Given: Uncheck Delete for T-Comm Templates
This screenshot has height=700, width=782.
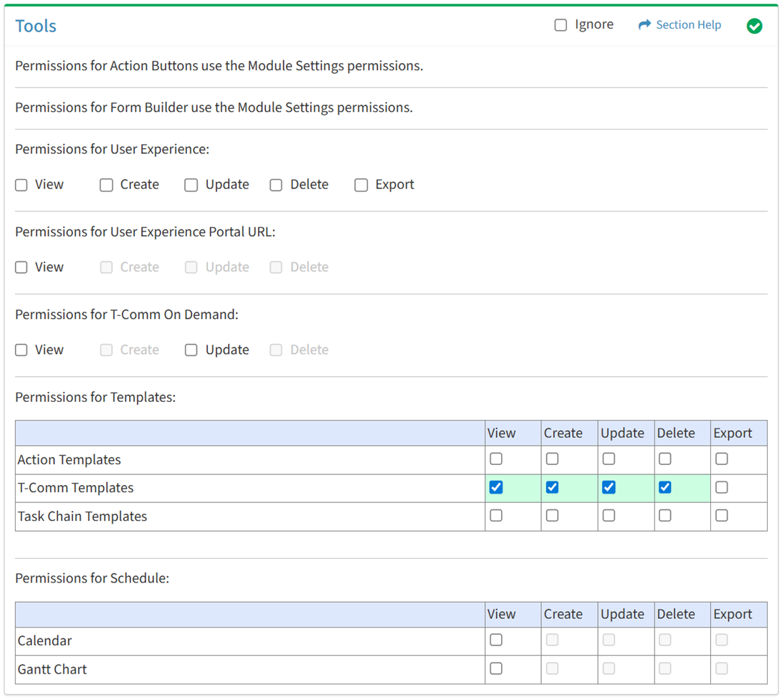Looking at the screenshot, I should [x=665, y=487].
